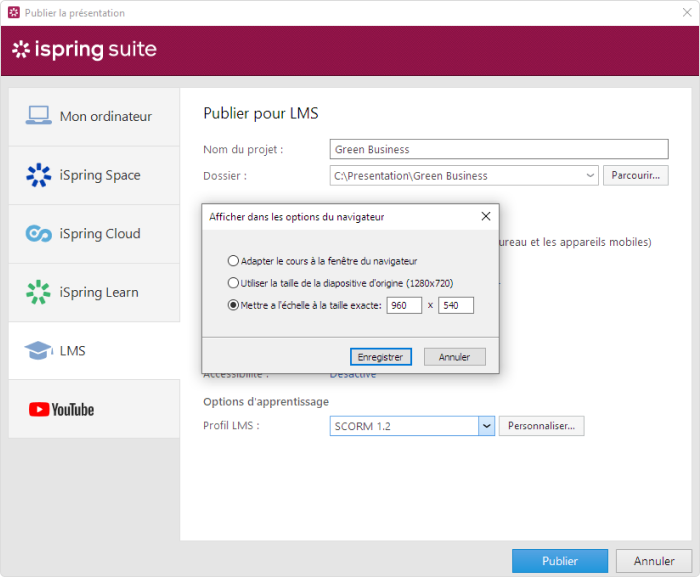The width and height of the screenshot is (700, 577).
Task: Click the height field showing 540
Action: pyautogui.click(x=456, y=305)
